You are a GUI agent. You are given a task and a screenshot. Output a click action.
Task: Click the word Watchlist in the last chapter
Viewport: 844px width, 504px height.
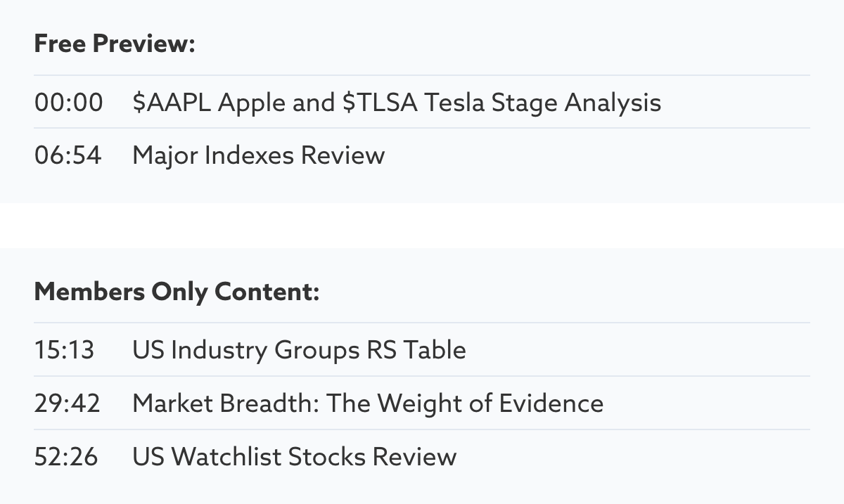[x=226, y=457]
